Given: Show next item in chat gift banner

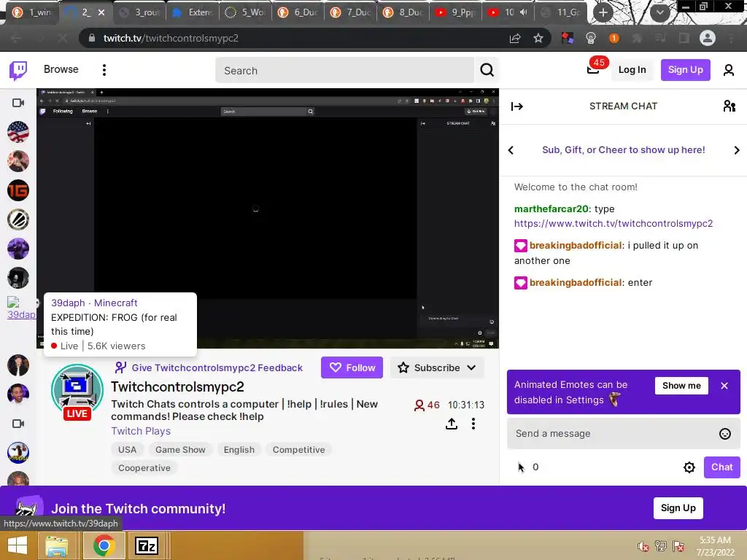Looking at the screenshot, I should pyautogui.click(x=737, y=150).
